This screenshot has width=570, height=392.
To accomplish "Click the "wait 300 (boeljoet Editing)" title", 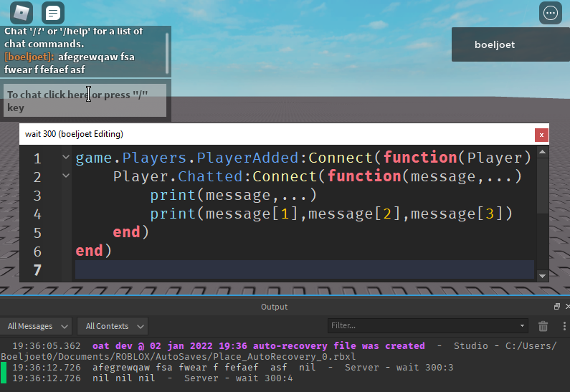I will (74, 134).
